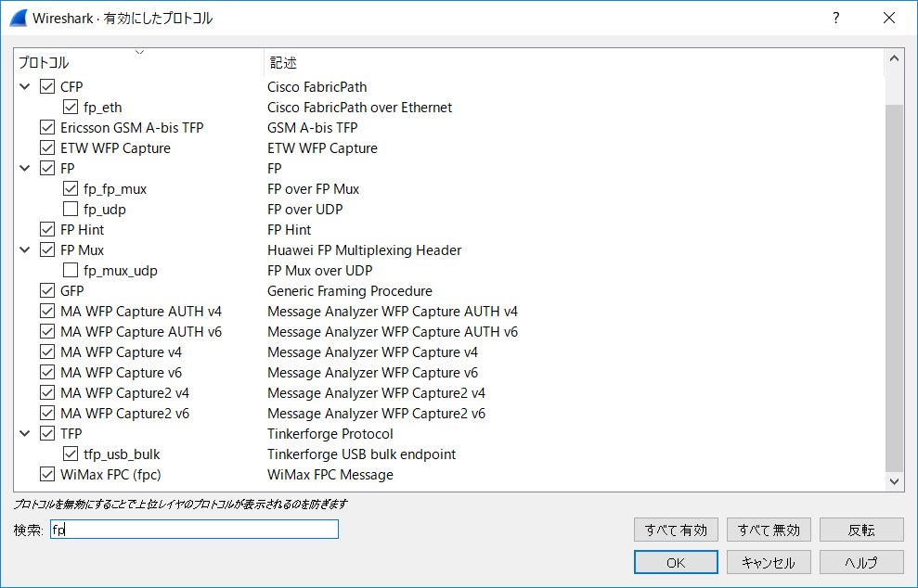Screen dimensions: 918x588
Task: Select the GFP row label
Action: pyautogui.click(x=72, y=291)
